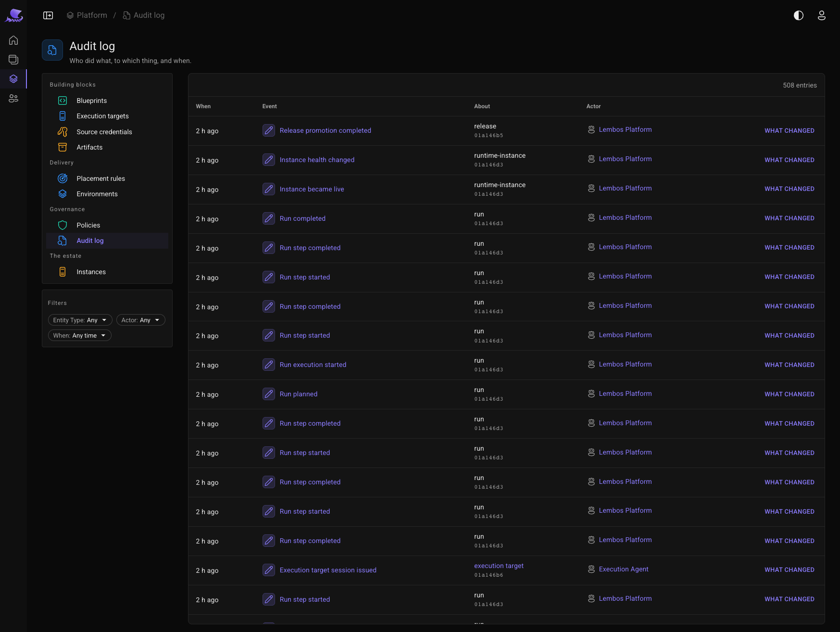Click pencil icon for Release promotion completed
Screen dimensions: 840x632
[x=269, y=130]
